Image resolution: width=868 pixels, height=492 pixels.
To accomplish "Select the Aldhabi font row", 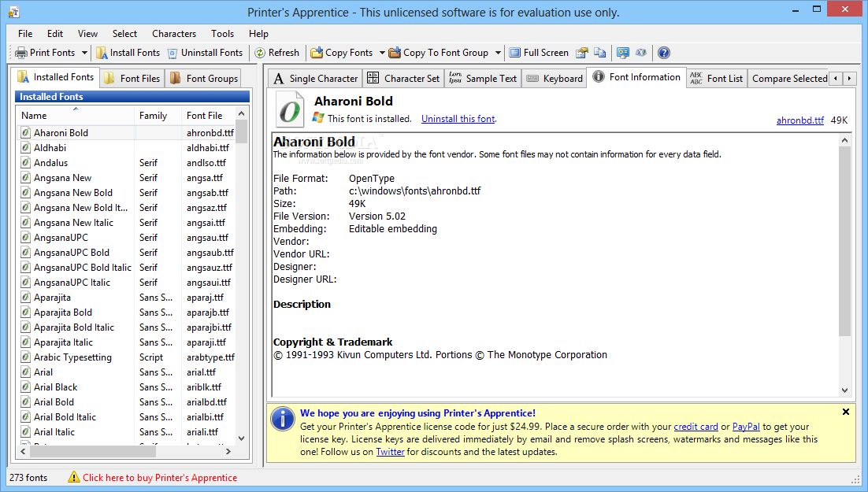I will coord(128,148).
